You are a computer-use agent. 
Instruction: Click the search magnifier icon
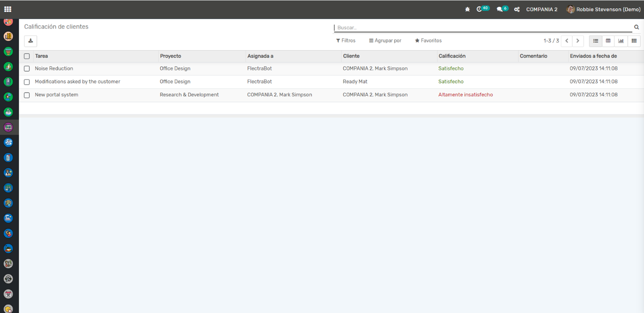click(x=636, y=27)
